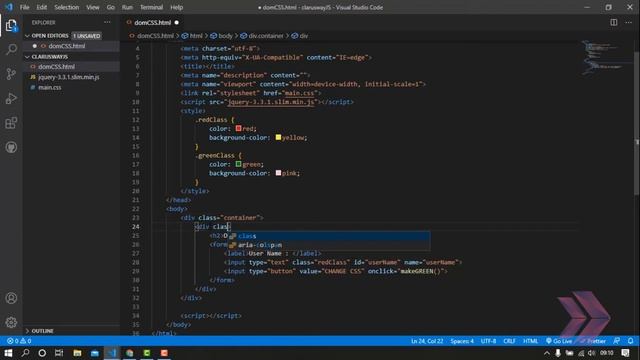Select the aria- autocomplete suggestion

(328, 245)
